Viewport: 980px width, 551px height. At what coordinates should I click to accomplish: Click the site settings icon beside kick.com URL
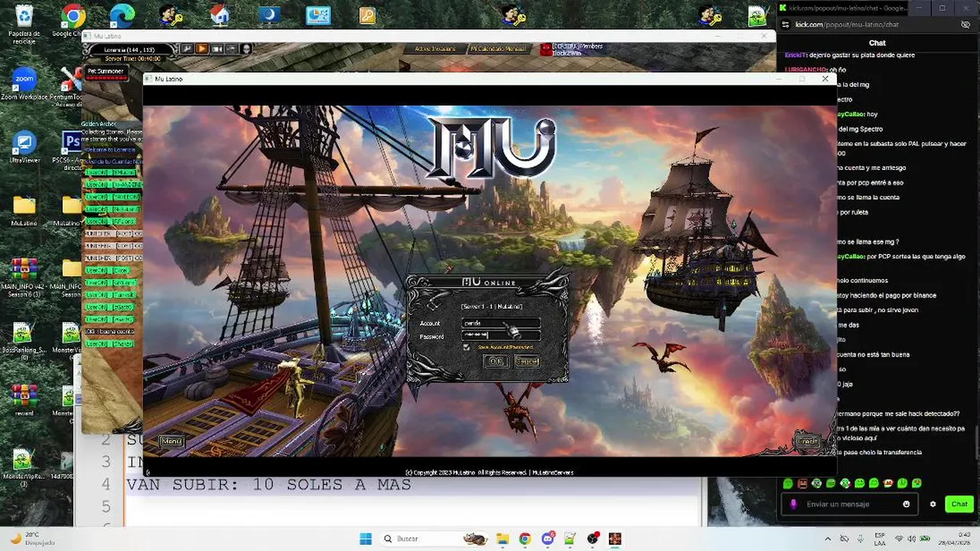click(785, 24)
